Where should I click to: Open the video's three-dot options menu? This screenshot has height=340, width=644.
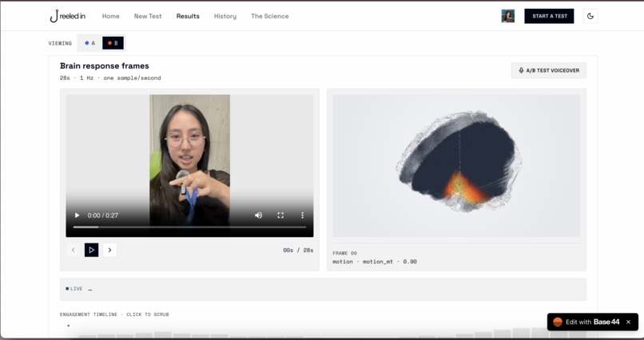302,215
